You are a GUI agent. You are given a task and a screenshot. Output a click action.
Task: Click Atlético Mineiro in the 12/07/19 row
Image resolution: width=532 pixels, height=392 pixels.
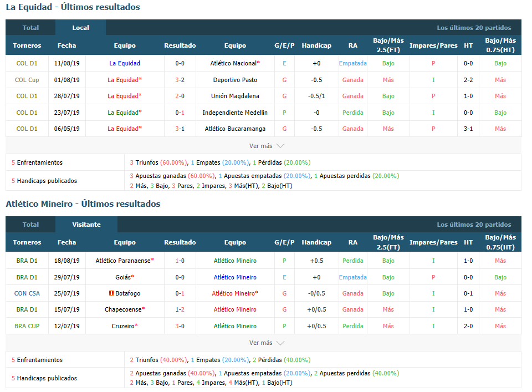(x=235, y=326)
